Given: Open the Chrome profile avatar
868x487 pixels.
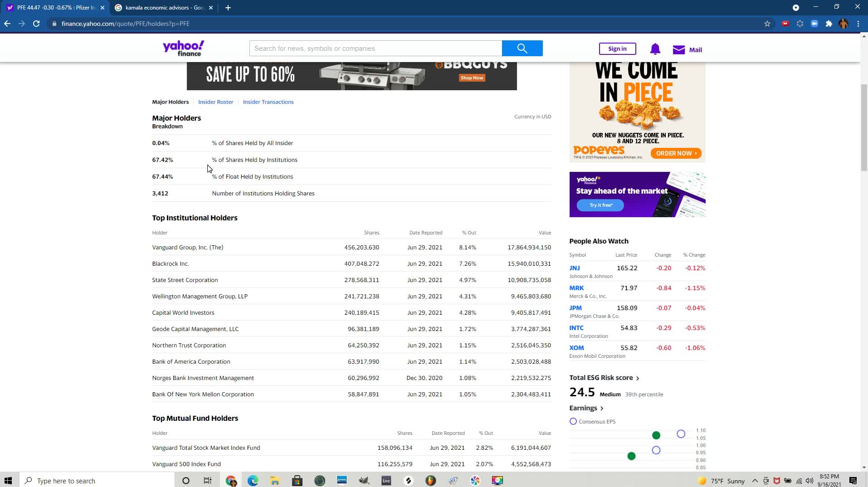Looking at the screenshot, I should click(x=843, y=24).
